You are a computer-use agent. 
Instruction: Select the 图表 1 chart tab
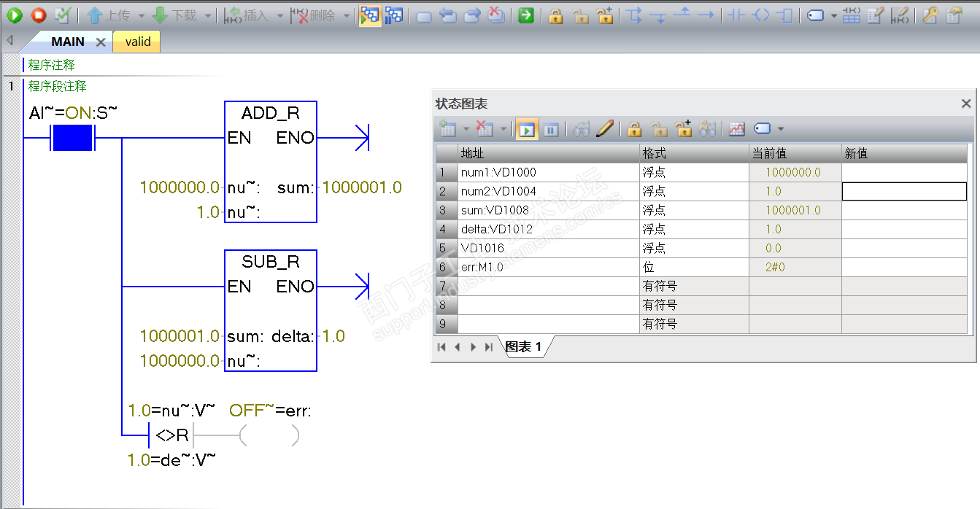tap(524, 347)
